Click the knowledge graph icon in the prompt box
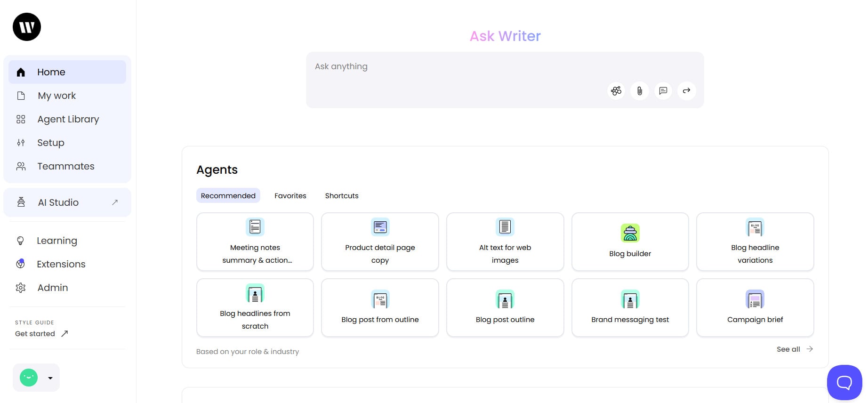 coord(616,91)
